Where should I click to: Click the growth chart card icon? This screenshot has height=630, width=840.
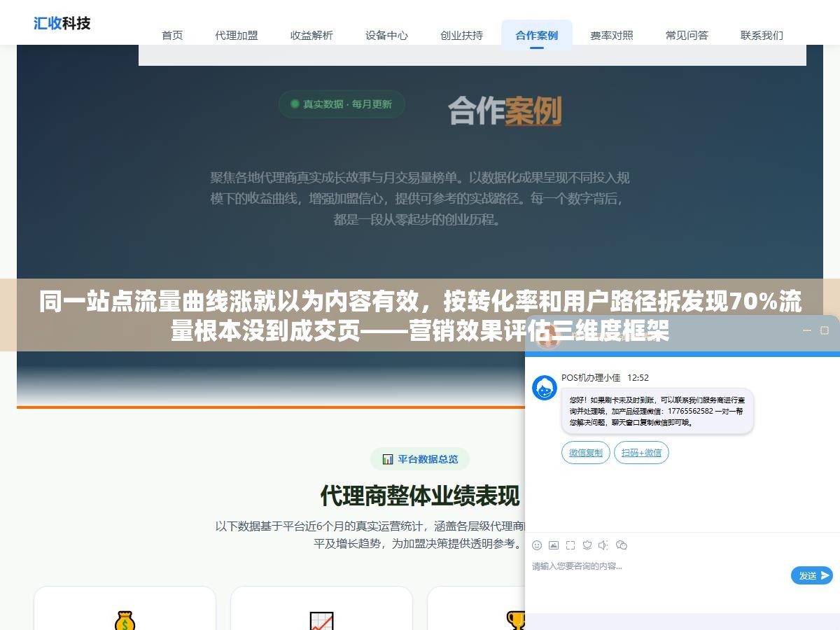point(321,621)
